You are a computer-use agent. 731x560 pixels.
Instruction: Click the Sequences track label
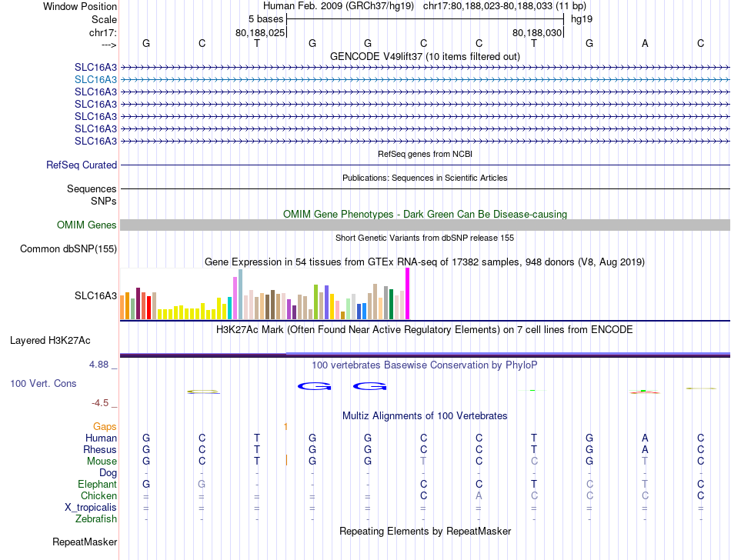92,188
